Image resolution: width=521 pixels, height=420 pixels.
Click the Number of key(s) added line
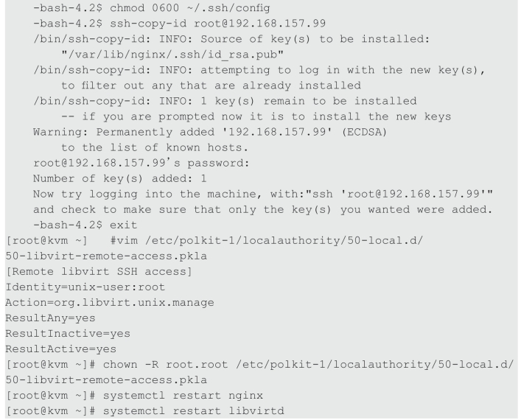coord(119,178)
